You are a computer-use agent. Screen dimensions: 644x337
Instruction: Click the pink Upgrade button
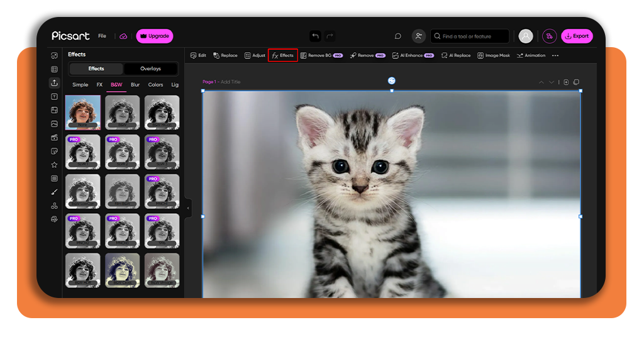click(155, 36)
